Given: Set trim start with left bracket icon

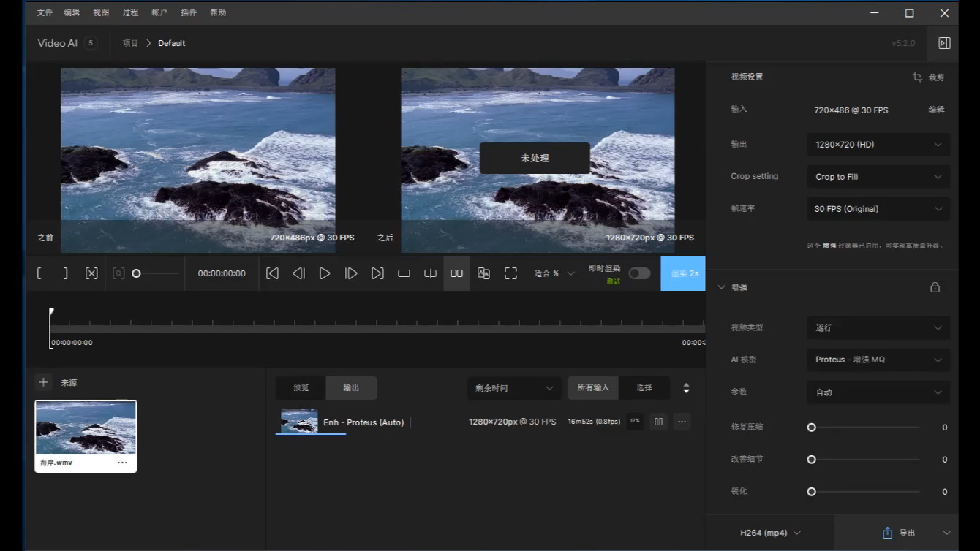Looking at the screenshot, I should pos(39,273).
